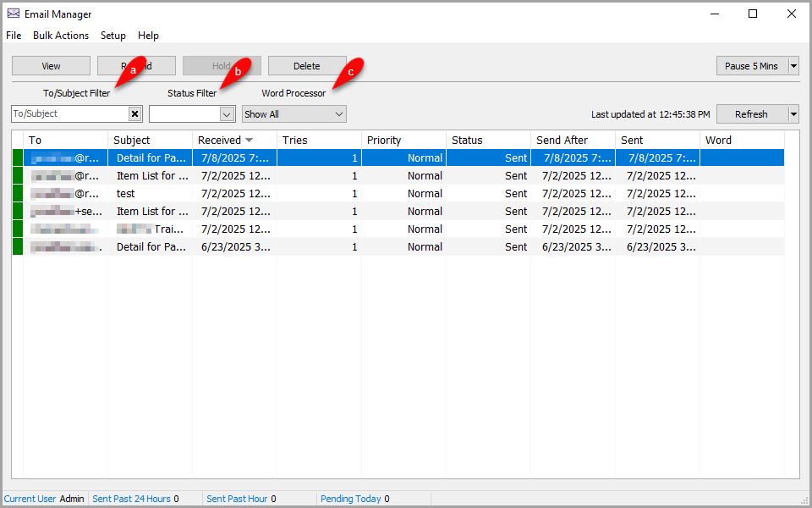Open the Help menu

click(x=148, y=36)
